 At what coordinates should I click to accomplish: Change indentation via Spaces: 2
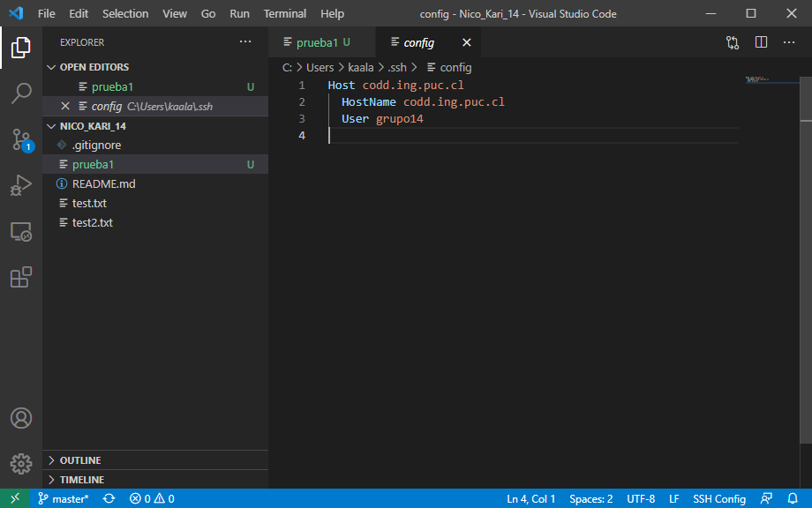(590, 498)
